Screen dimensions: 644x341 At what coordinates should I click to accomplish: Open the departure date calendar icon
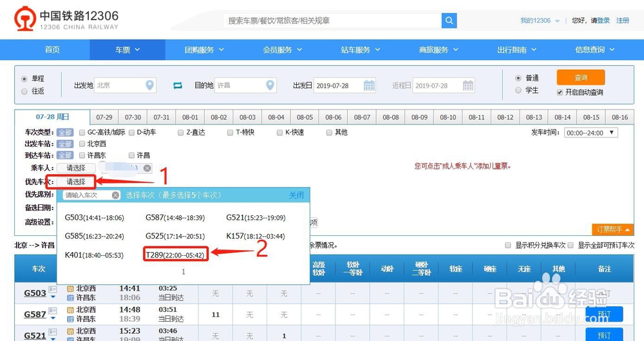point(369,86)
